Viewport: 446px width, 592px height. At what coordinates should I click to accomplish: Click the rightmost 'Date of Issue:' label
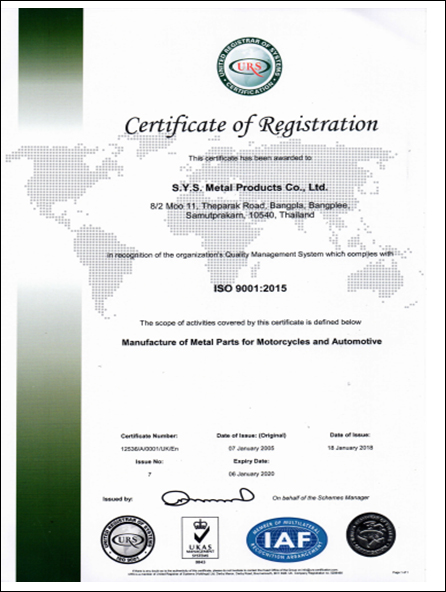coord(350,435)
